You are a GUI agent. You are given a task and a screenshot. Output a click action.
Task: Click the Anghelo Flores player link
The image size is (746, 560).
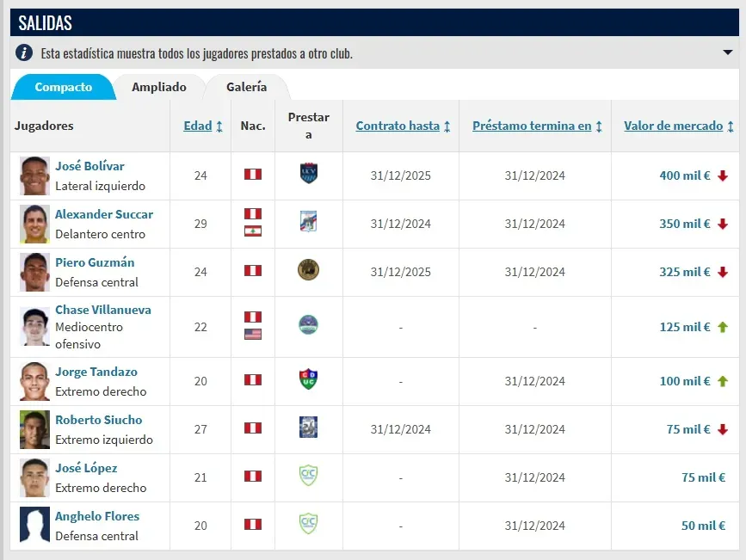click(x=97, y=516)
